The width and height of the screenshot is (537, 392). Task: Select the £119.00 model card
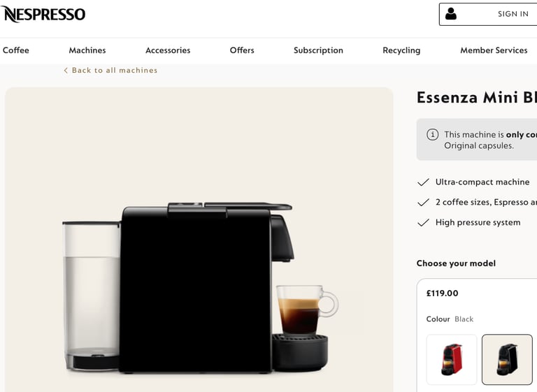(x=477, y=335)
